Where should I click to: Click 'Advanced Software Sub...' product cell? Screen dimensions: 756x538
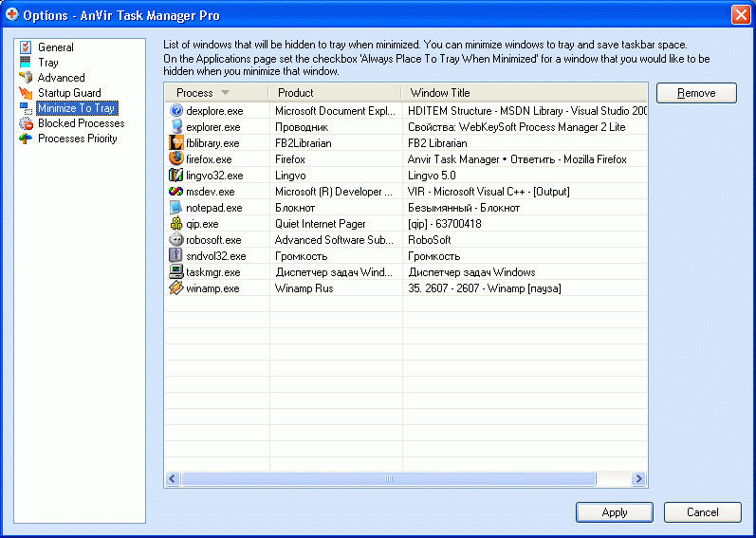coord(334,240)
